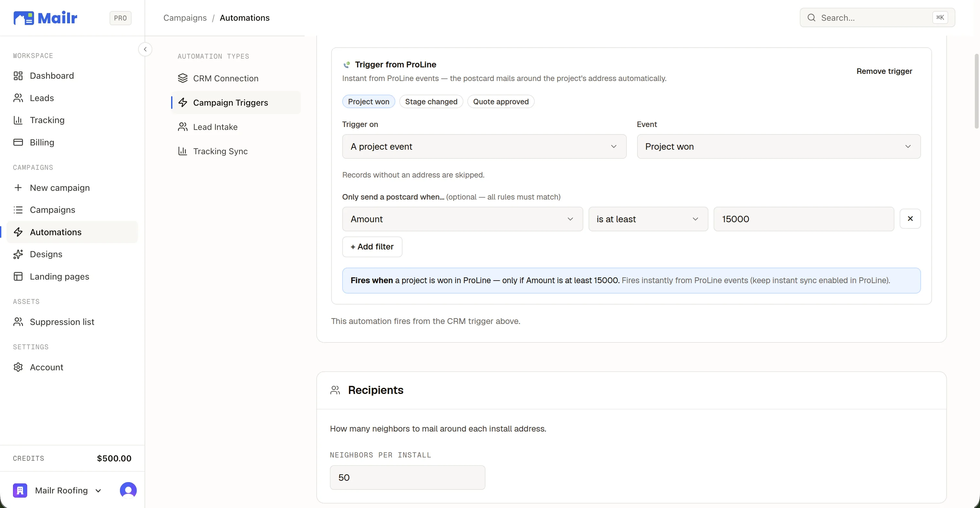This screenshot has height=508, width=980.
Task: Switch to CRM Connection automation type
Action: (236, 78)
